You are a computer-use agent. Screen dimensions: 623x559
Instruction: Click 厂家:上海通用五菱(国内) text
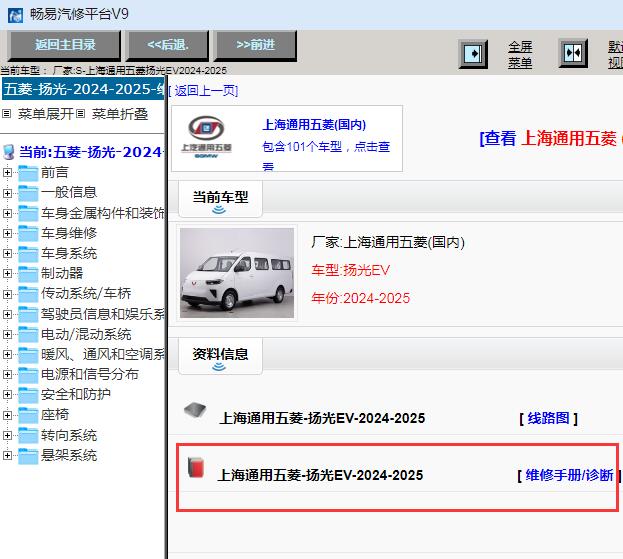click(388, 242)
